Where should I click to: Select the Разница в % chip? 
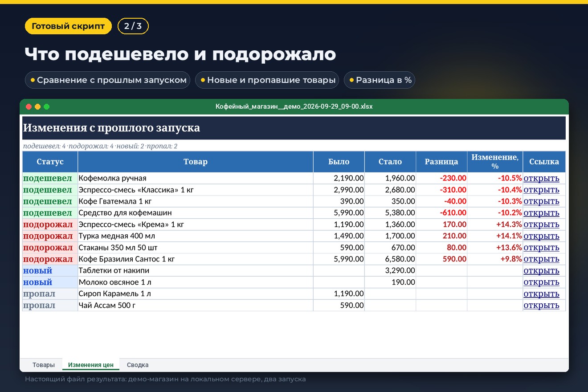[380, 80]
